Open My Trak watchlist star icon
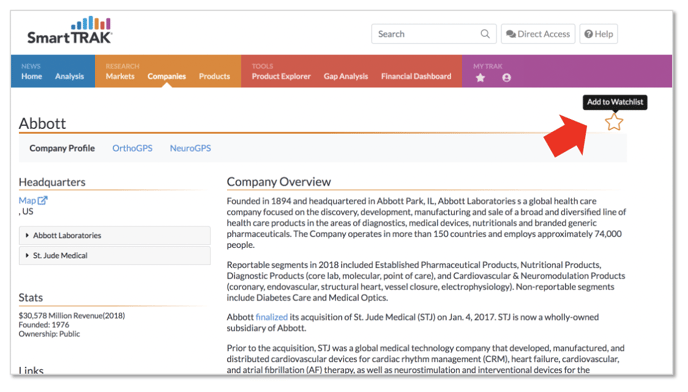Viewport: 688px width, 392px height. (480, 78)
